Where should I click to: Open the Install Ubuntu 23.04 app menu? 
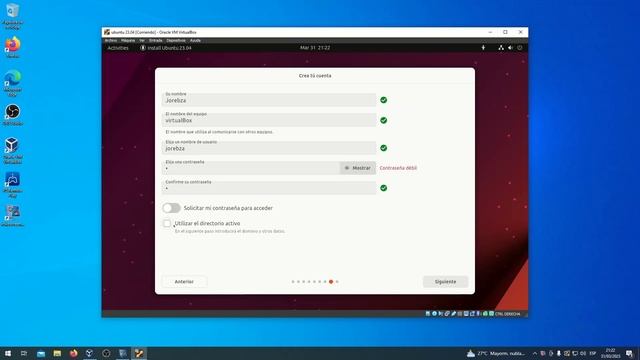point(166,48)
